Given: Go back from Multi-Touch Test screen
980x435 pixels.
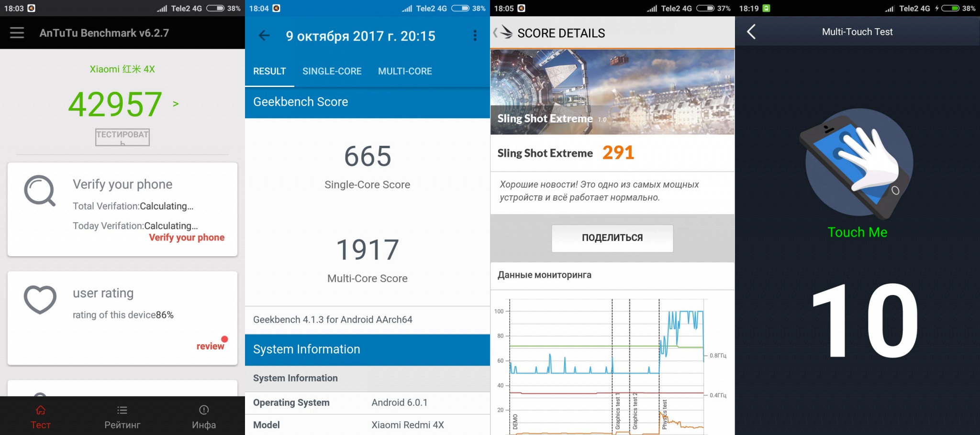Looking at the screenshot, I should point(751,32).
